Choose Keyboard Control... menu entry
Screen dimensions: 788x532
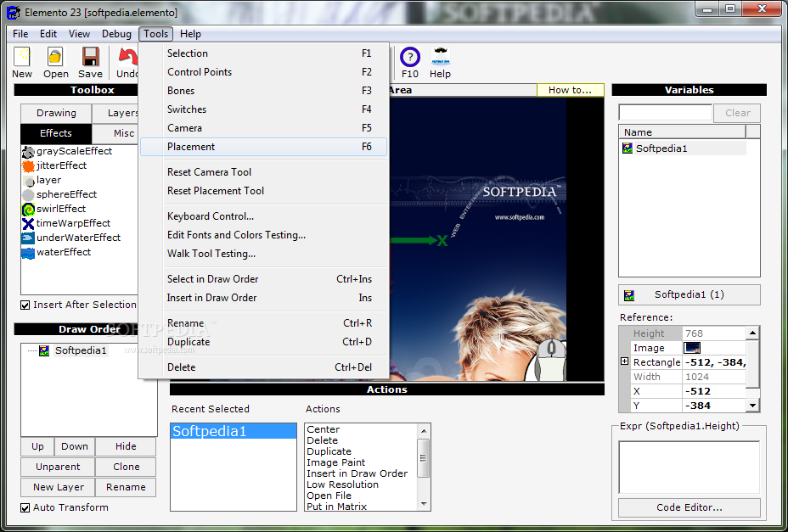[x=263, y=216]
